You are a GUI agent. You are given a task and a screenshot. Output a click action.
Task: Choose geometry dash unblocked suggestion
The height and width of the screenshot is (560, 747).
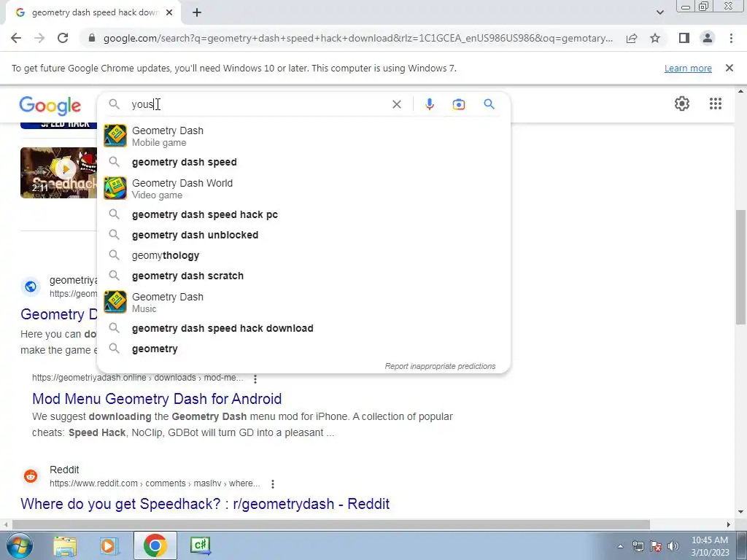[x=304, y=235]
